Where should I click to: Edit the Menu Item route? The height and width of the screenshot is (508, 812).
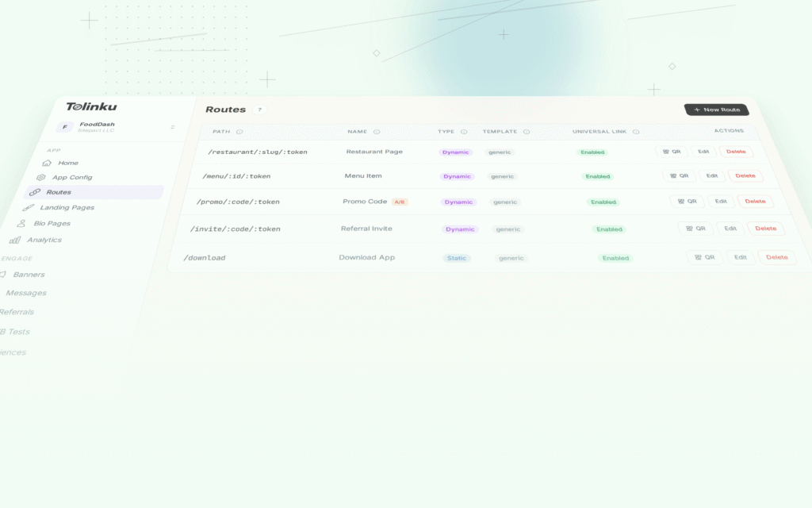pyautogui.click(x=711, y=176)
